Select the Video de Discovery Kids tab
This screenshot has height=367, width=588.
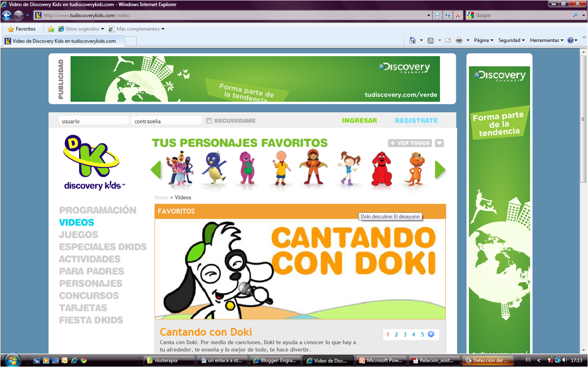pos(64,41)
